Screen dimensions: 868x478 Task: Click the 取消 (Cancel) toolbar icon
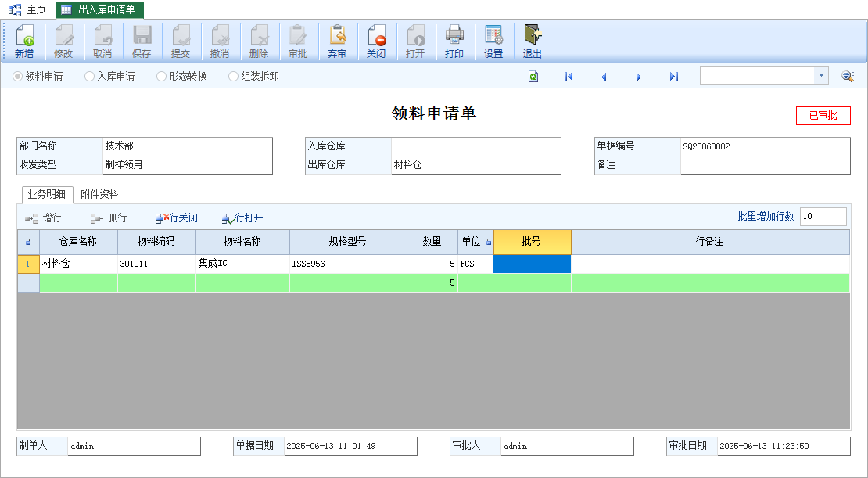point(102,41)
